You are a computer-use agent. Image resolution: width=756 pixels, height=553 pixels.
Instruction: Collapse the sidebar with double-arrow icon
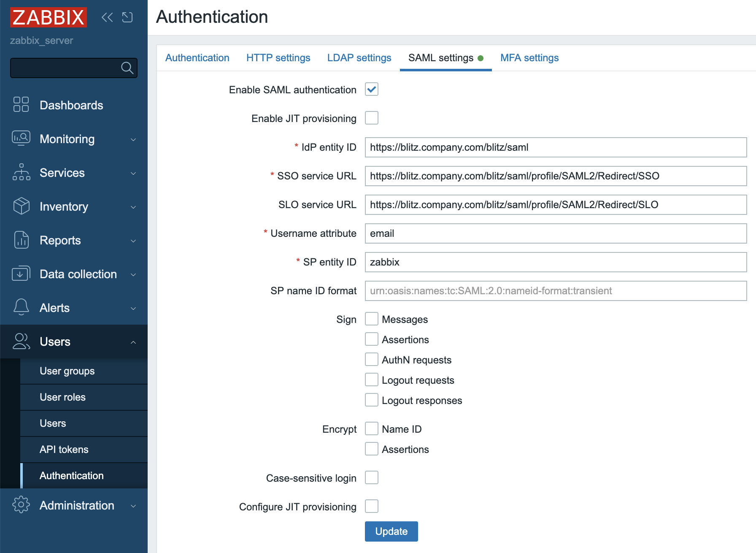[x=108, y=17]
